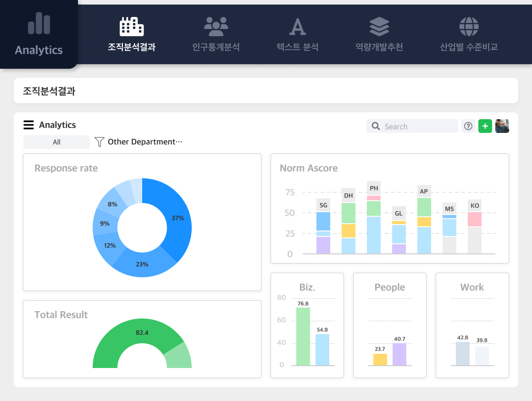Click the Analytics bar chart logo icon

[x=39, y=23]
